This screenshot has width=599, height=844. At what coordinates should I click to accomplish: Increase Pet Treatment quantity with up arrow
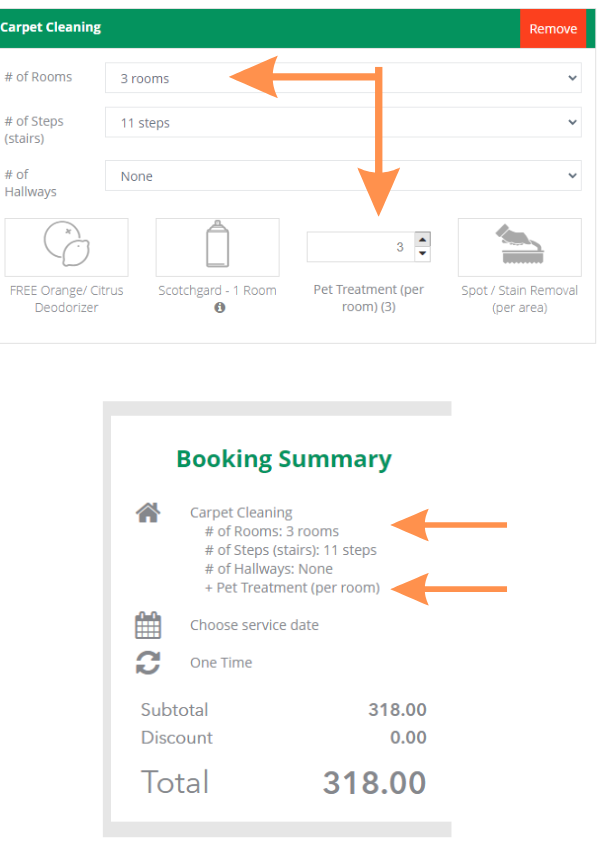(422, 240)
